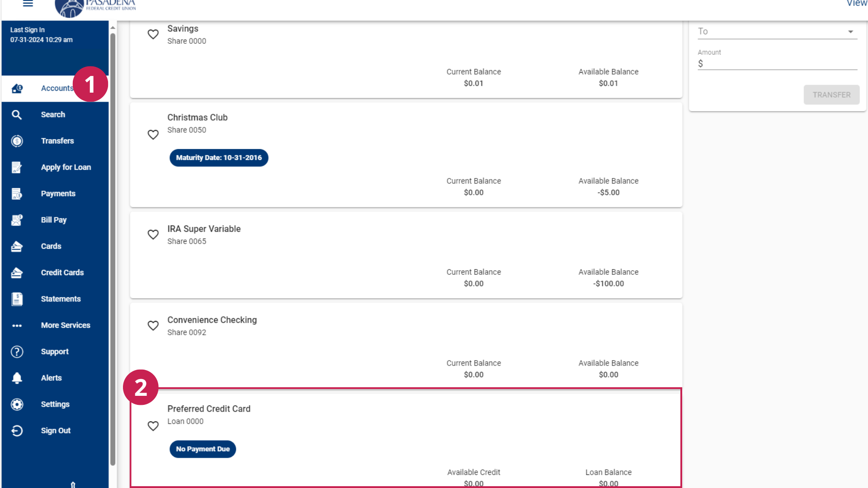Navigate to Payments section

(x=58, y=193)
